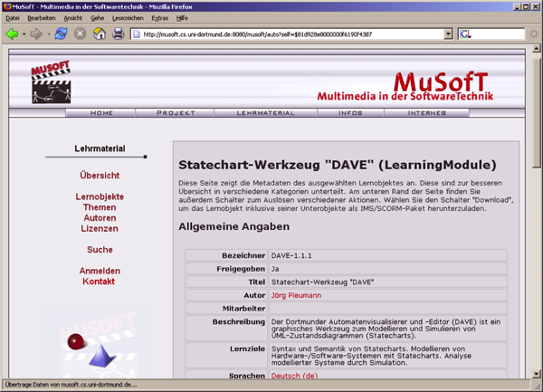
Task: Click the Lehrmaterial sidebar heading
Action: point(100,148)
